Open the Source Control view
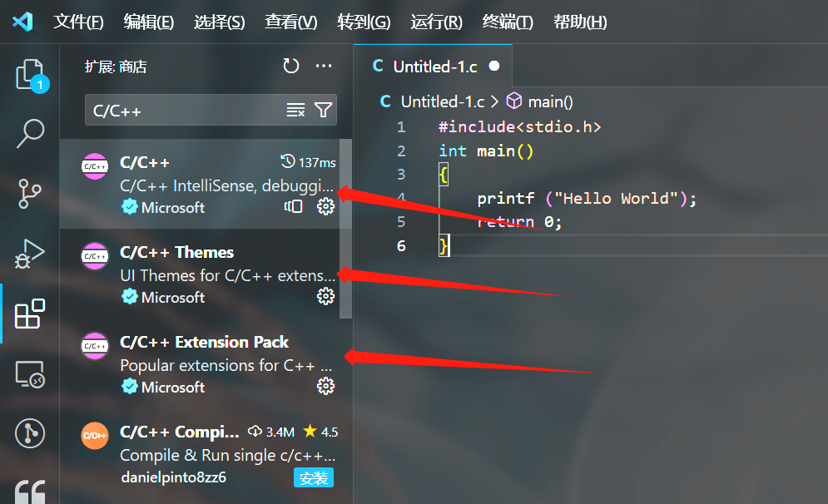The image size is (828, 504). coord(31,193)
